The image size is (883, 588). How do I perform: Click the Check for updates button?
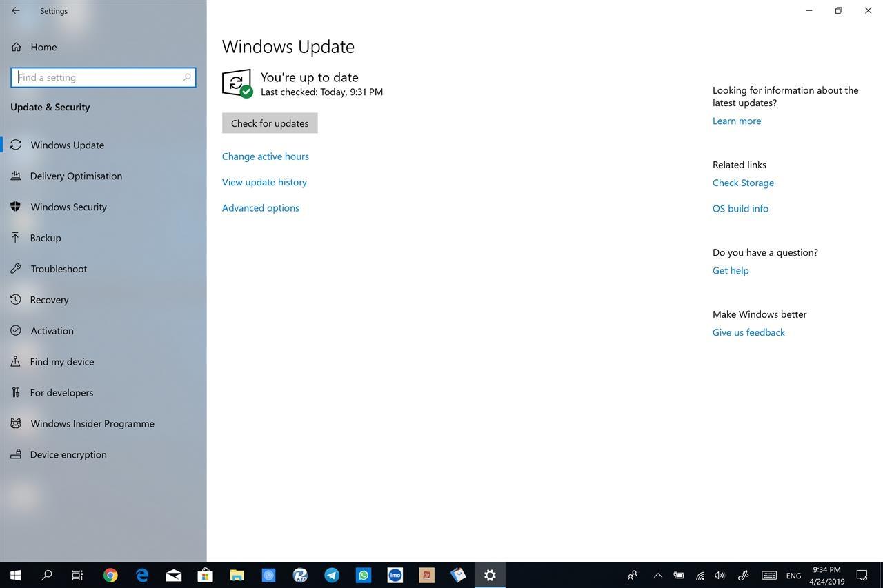tap(270, 123)
